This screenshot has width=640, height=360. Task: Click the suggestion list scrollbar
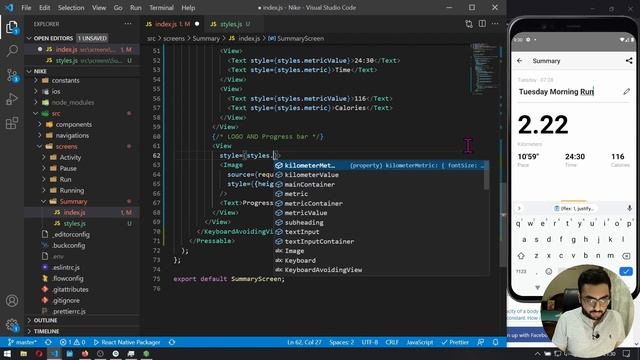point(486,176)
